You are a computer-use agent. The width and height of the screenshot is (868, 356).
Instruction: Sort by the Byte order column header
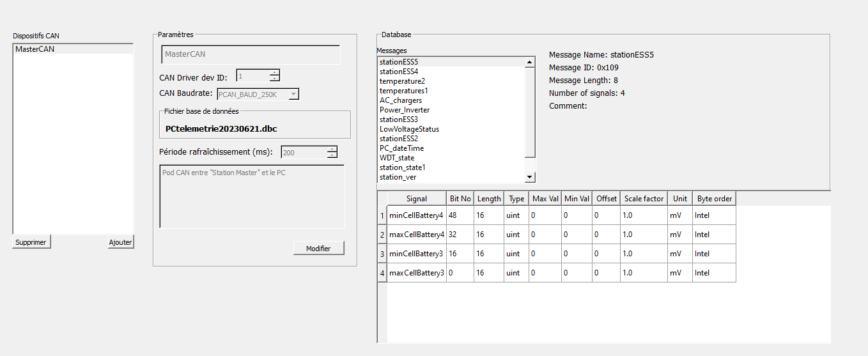pyautogui.click(x=714, y=199)
